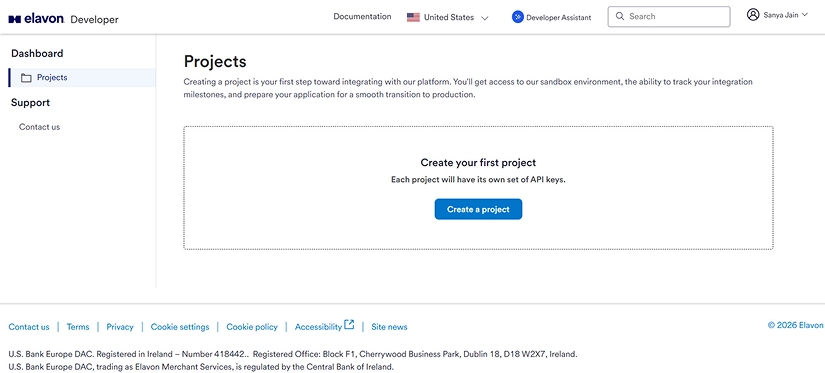Click the Projects page heading
The image size is (825, 373).
[215, 62]
